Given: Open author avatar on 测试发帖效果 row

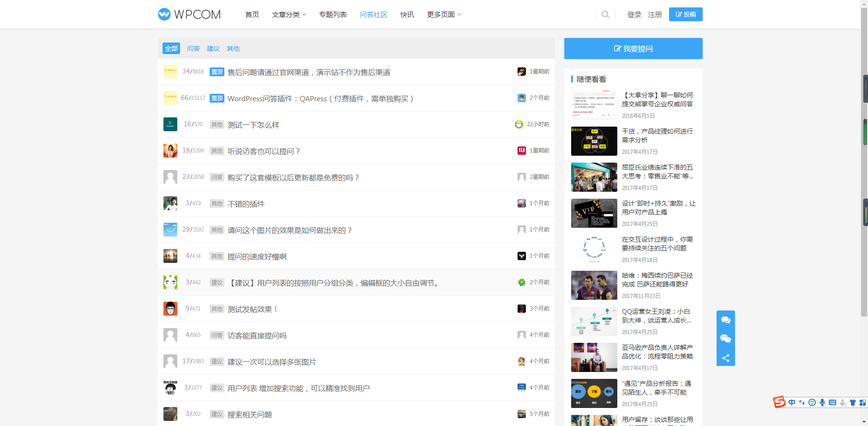Looking at the screenshot, I should [x=170, y=309].
